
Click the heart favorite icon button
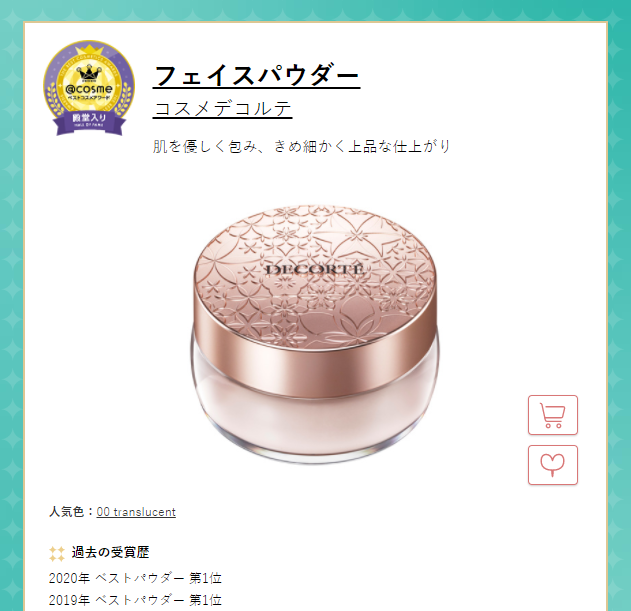(553, 465)
